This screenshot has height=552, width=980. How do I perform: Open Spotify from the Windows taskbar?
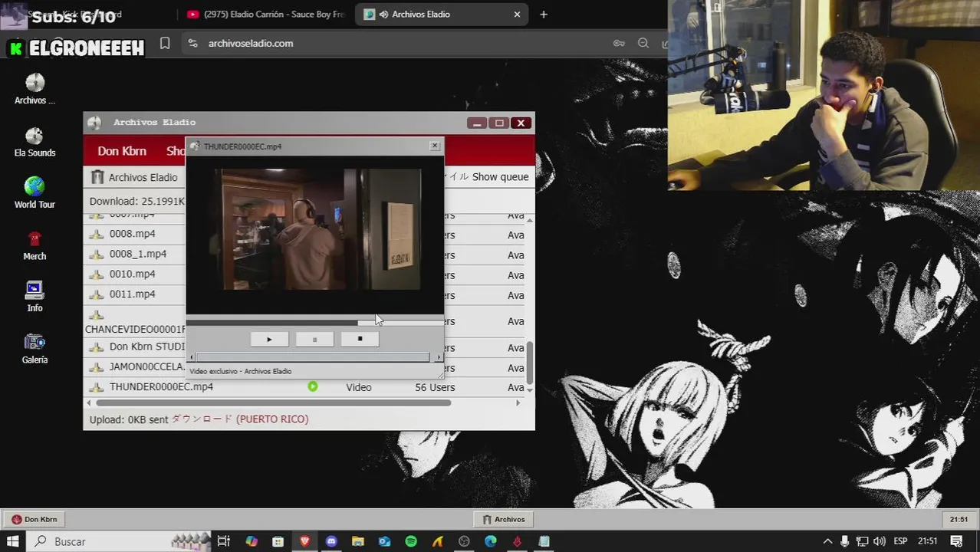click(x=411, y=541)
